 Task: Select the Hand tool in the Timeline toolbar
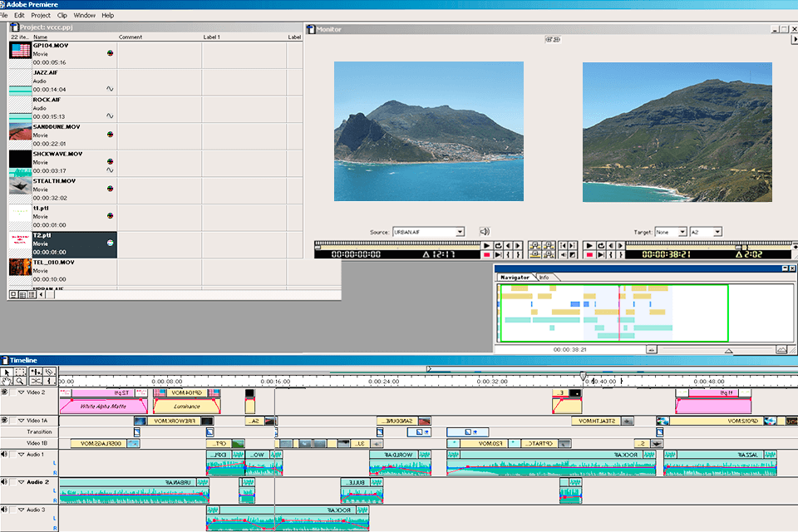coord(7,381)
